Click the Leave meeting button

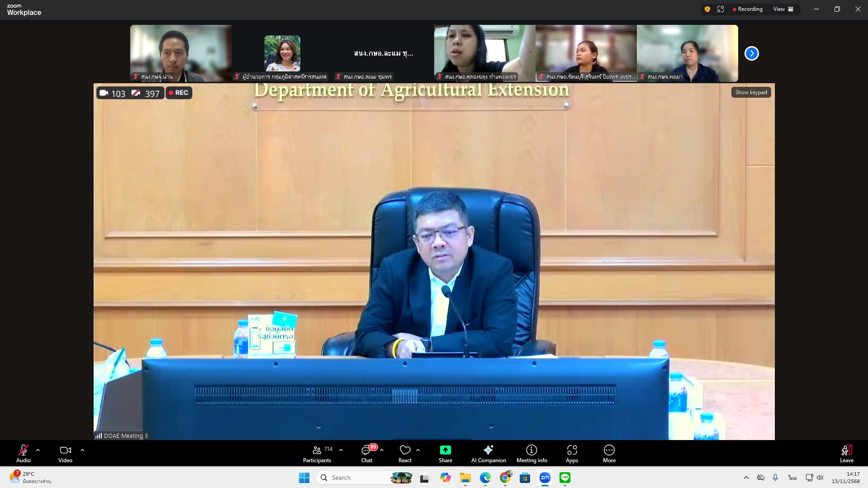tap(846, 453)
